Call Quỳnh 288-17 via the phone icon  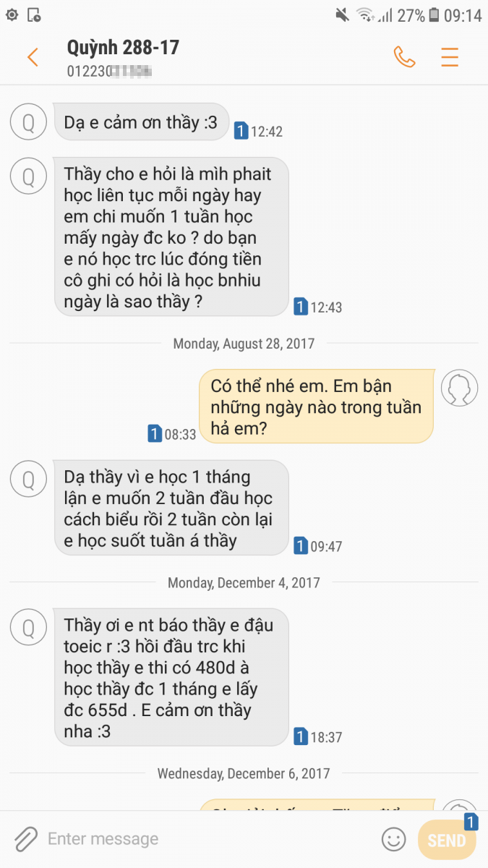404,56
